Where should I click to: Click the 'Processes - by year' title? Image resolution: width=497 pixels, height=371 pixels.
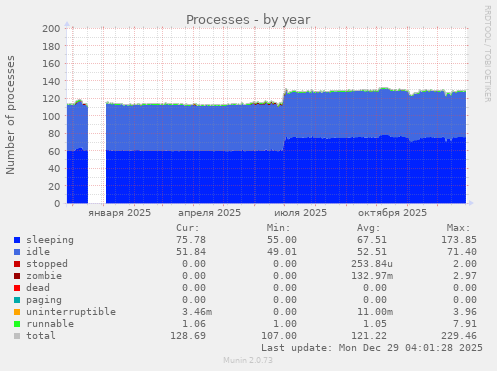pyautogui.click(x=248, y=20)
